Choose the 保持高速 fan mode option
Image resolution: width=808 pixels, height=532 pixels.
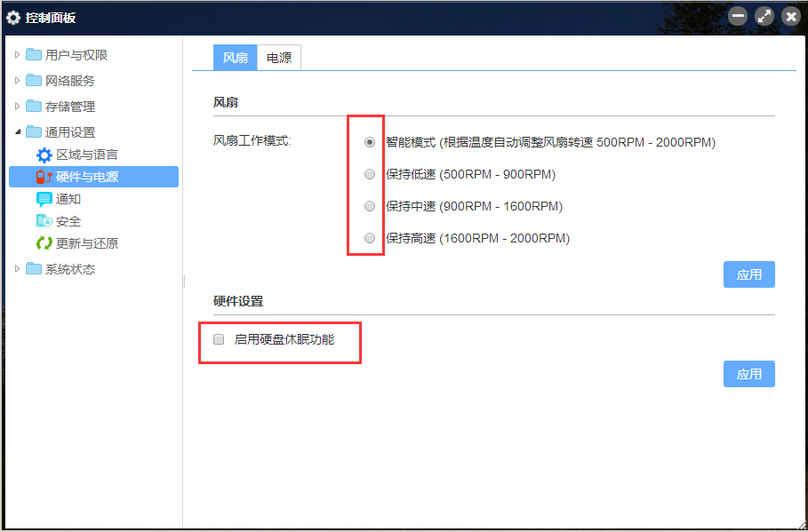coord(370,238)
